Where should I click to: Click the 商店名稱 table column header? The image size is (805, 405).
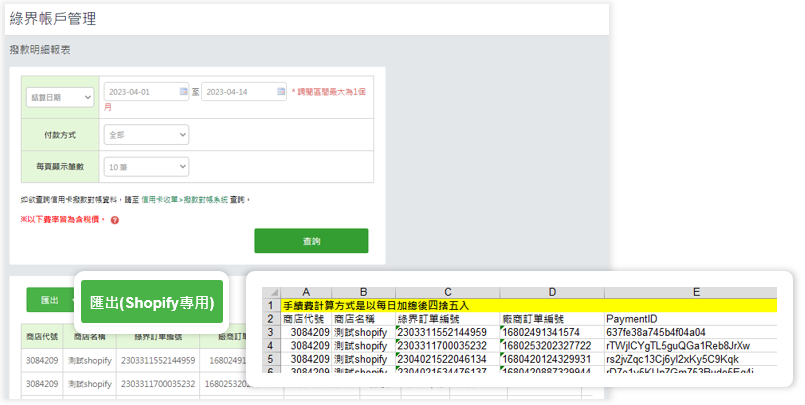pyautogui.click(x=91, y=337)
